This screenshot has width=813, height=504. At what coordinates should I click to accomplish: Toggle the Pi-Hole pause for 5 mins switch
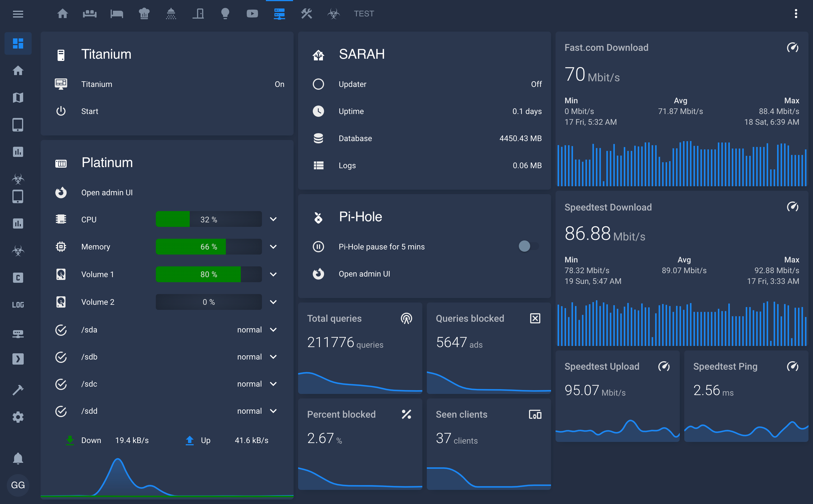[528, 246]
